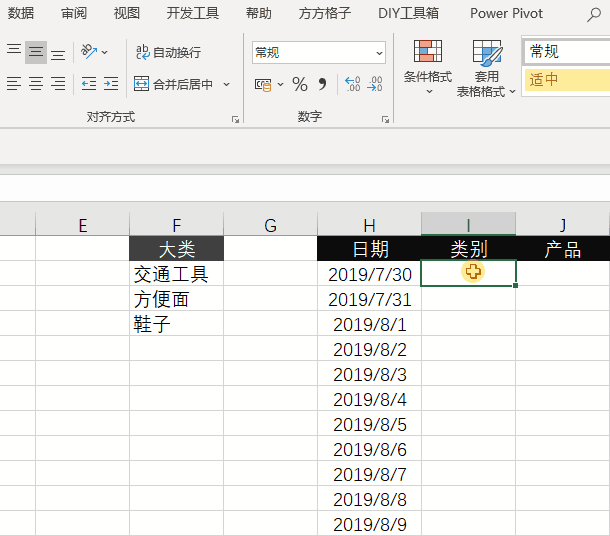The width and height of the screenshot is (610, 536).
Task: Select the 交通工具 cell
Action: point(177,273)
